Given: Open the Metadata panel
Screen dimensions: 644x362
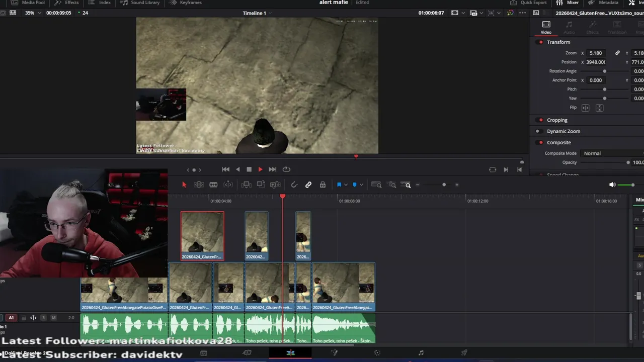Looking at the screenshot, I should coord(603,3).
